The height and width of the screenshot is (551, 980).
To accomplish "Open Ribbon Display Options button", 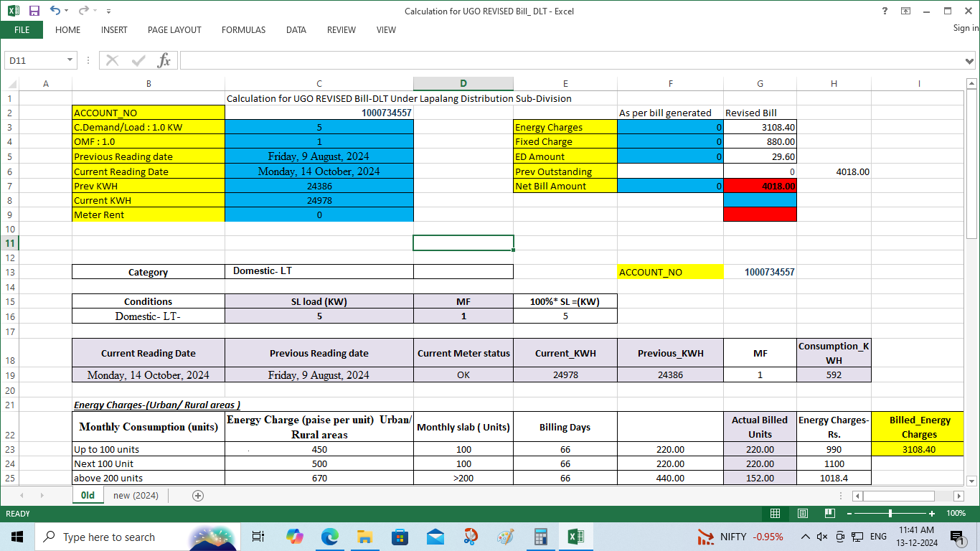I will point(905,11).
